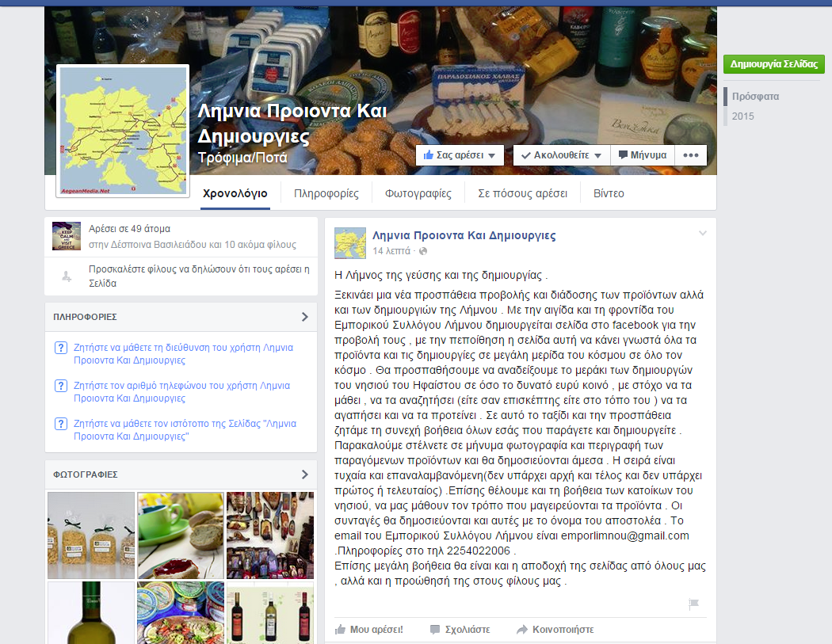Click the small page avatar in the post header
The width and height of the screenshot is (832, 644).
(350, 242)
